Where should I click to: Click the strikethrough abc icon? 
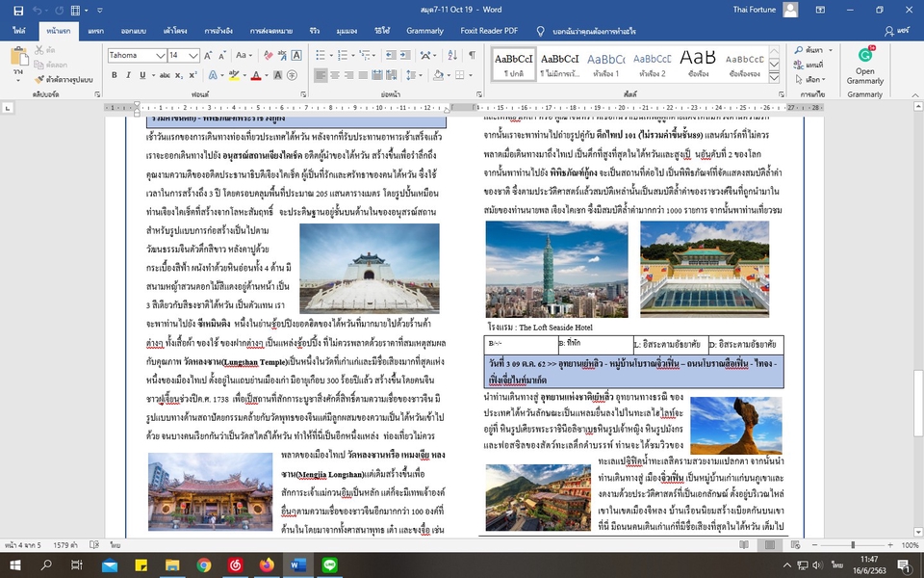[165, 75]
